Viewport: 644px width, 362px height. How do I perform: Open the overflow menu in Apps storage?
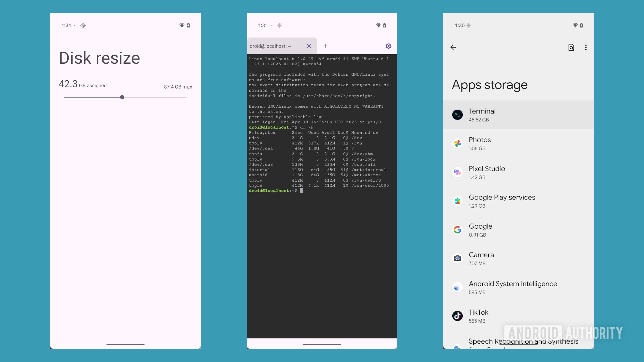(586, 47)
